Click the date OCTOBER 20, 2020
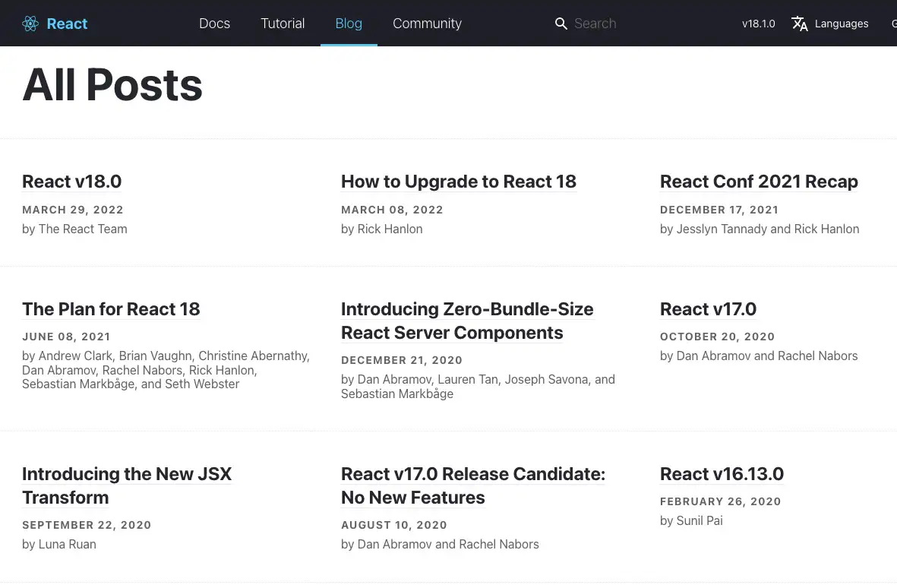The height and width of the screenshot is (588, 897). [x=717, y=337]
